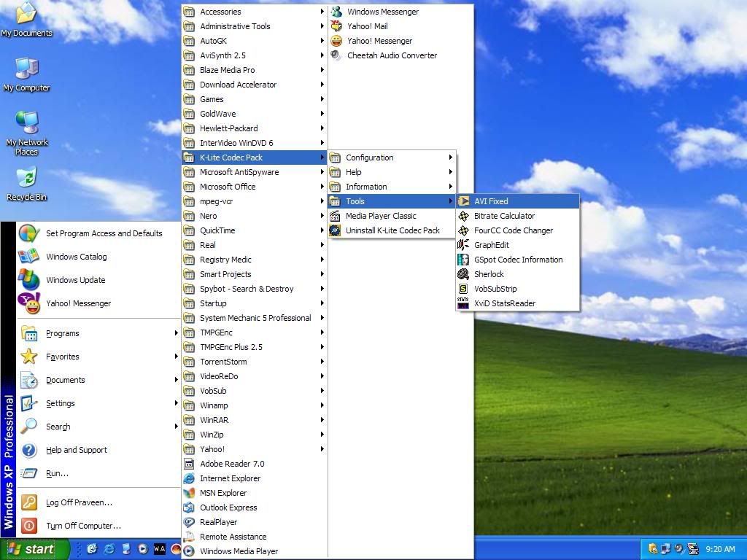Launch VobSubStrip from the Tools list

pos(517,289)
